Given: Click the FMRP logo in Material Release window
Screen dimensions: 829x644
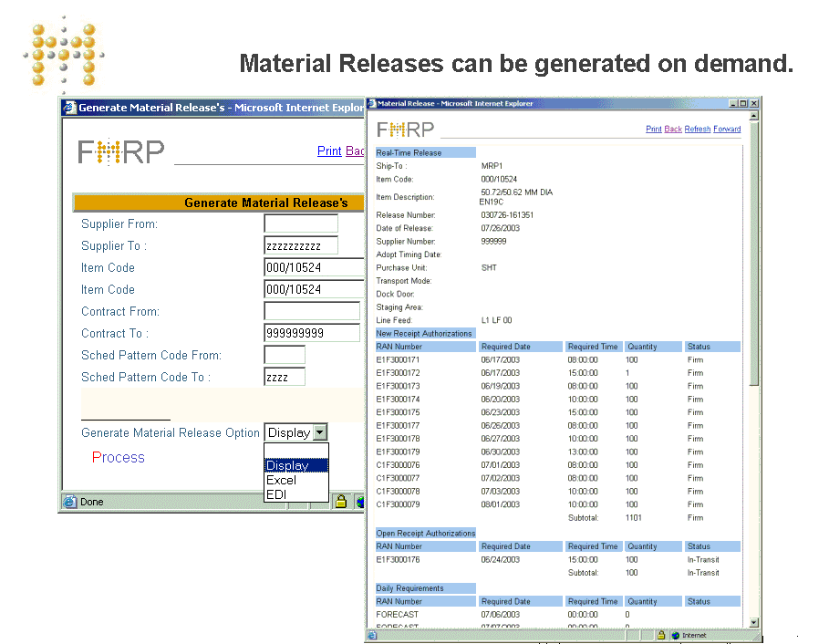Looking at the screenshot, I should [405, 129].
